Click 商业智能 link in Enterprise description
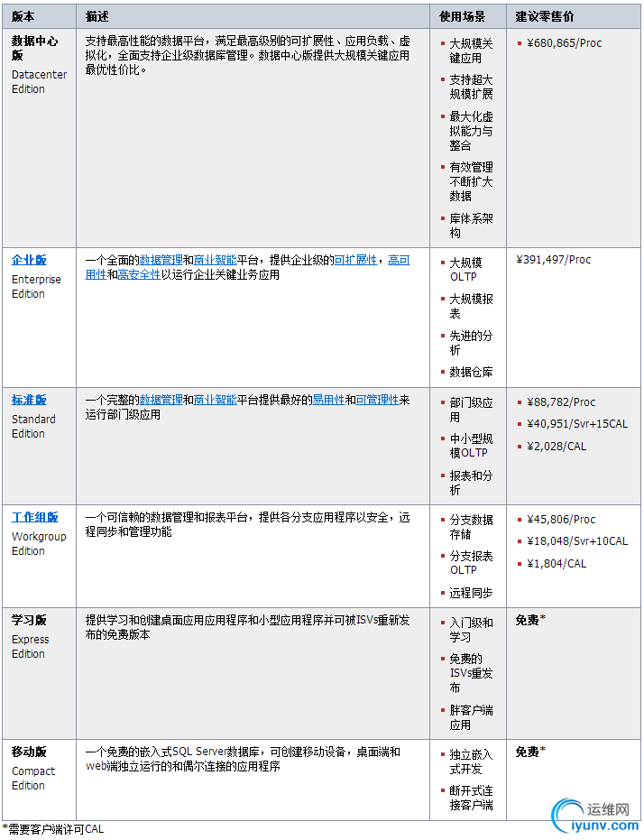This screenshot has width=644, height=840. pos(216,261)
